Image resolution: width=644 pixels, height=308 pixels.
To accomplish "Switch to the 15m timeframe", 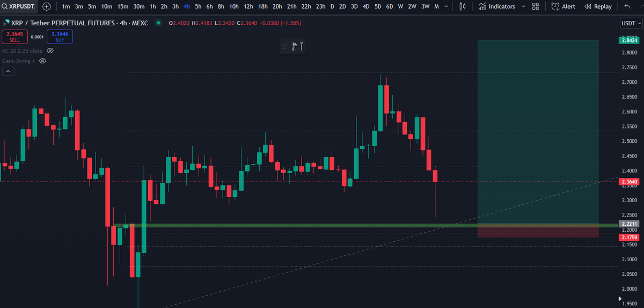I will click(x=122, y=6).
